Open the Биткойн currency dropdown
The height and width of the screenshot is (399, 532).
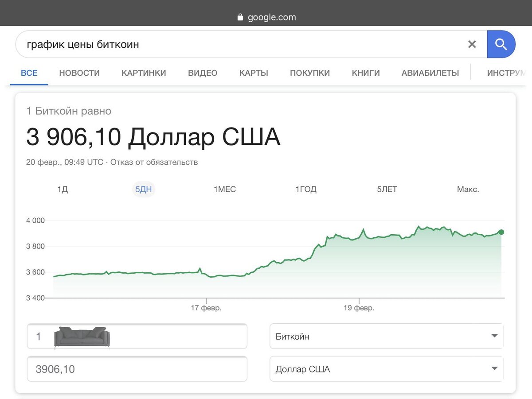tap(387, 336)
